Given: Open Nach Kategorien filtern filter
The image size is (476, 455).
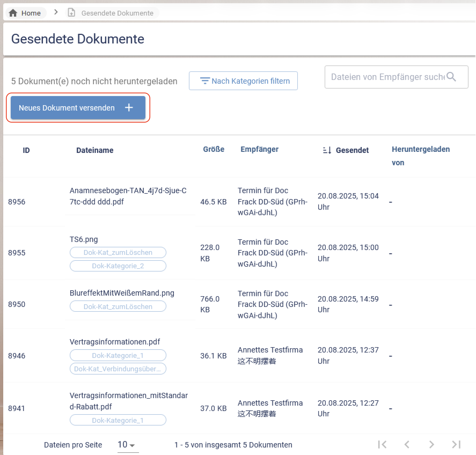Looking at the screenshot, I should pos(243,81).
